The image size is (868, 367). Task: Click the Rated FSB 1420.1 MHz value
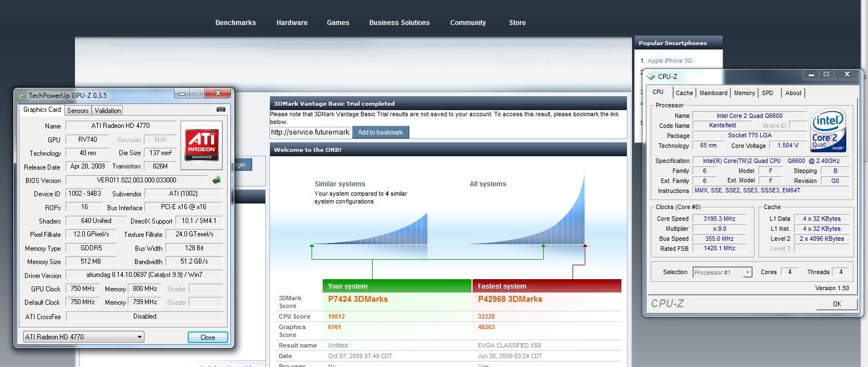[x=719, y=249]
